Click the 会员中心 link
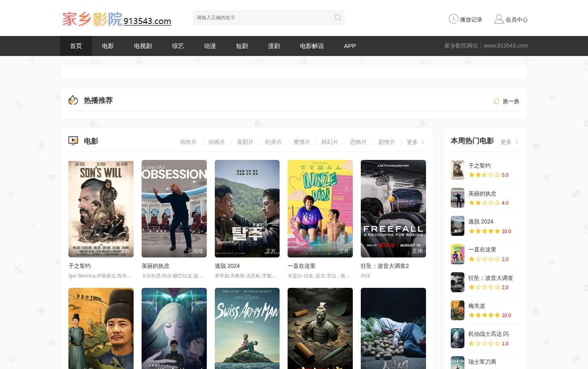 coord(517,20)
